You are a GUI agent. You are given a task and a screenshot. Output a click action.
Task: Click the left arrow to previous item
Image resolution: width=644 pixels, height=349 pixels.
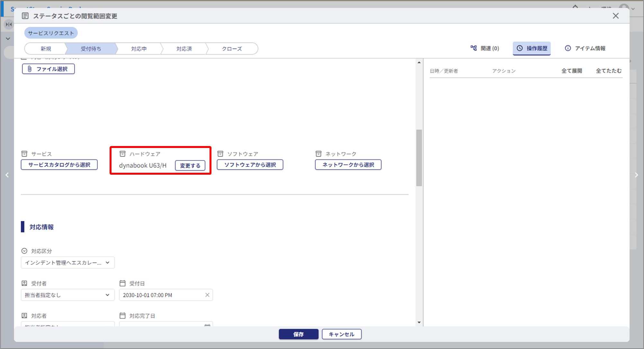click(7, 175)
